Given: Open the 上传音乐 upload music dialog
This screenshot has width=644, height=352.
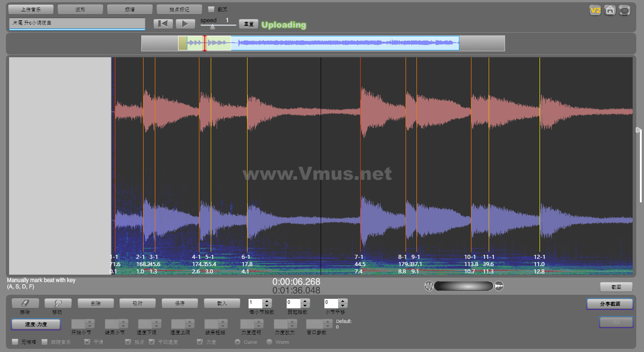Looking at the screenshot, I should tap(31, 9).
